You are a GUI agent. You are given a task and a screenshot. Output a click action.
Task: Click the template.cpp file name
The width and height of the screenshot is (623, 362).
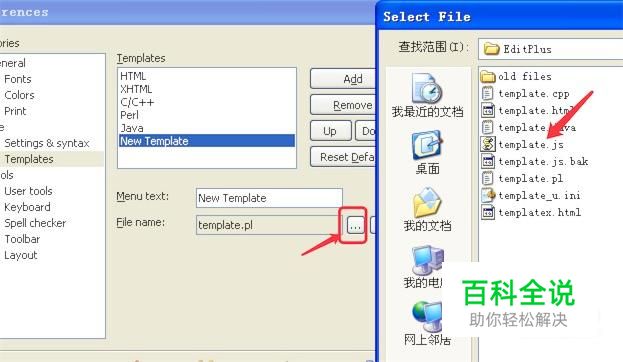click(x=534, y=94)
